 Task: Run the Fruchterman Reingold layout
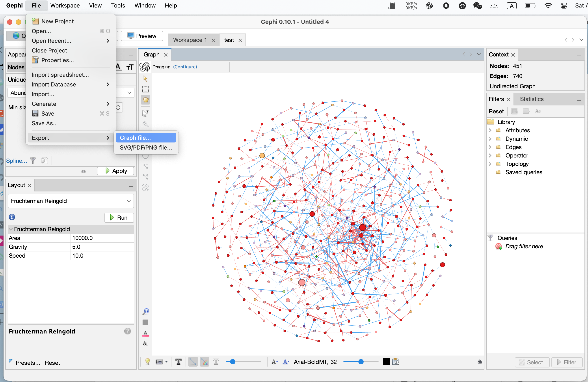click(x=119, y=218)
